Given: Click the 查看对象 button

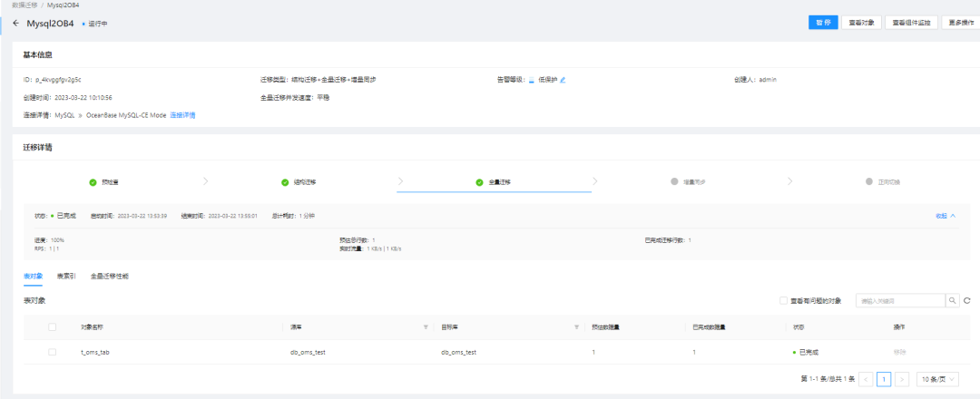Looking at the screenshot, I should (861, 23).
